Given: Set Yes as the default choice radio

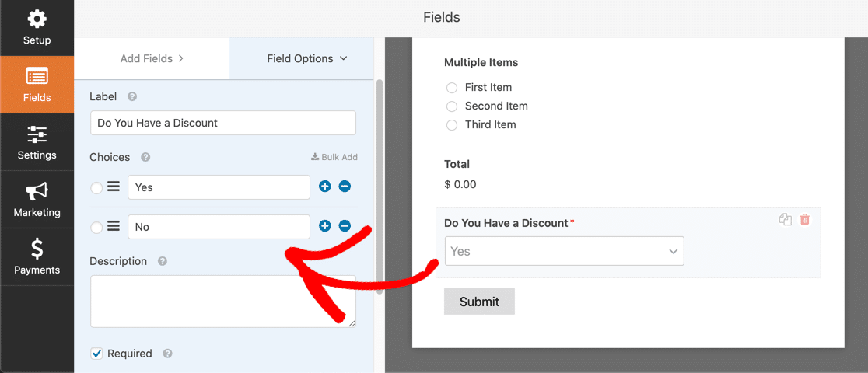Looking at the screenshot, I should point(96,188).
